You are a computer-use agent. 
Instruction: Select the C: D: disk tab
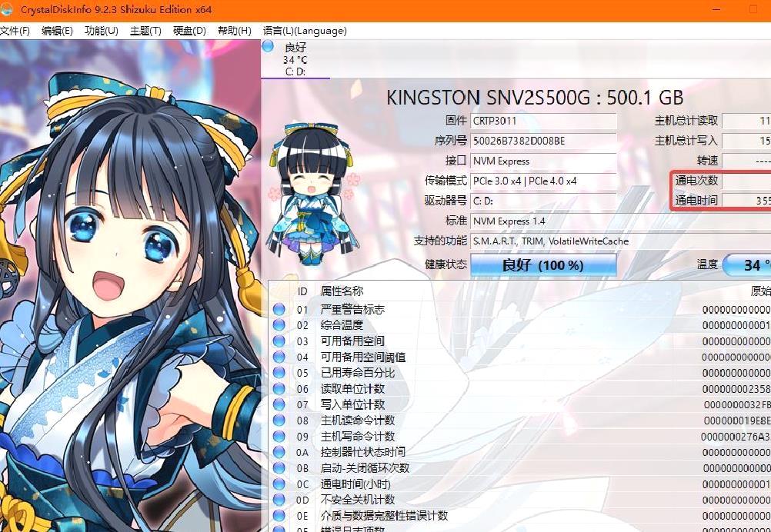click(295, 59)
